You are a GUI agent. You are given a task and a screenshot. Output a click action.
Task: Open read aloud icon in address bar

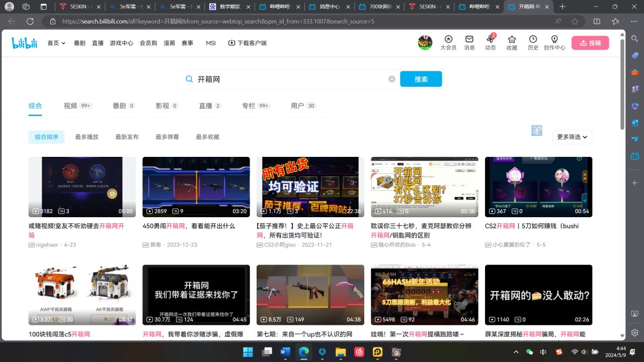[558, 22]
